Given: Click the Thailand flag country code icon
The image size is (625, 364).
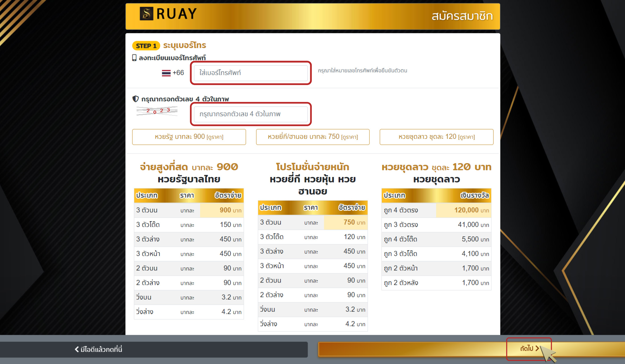Looking at the screenshot, I should (166, 73).
